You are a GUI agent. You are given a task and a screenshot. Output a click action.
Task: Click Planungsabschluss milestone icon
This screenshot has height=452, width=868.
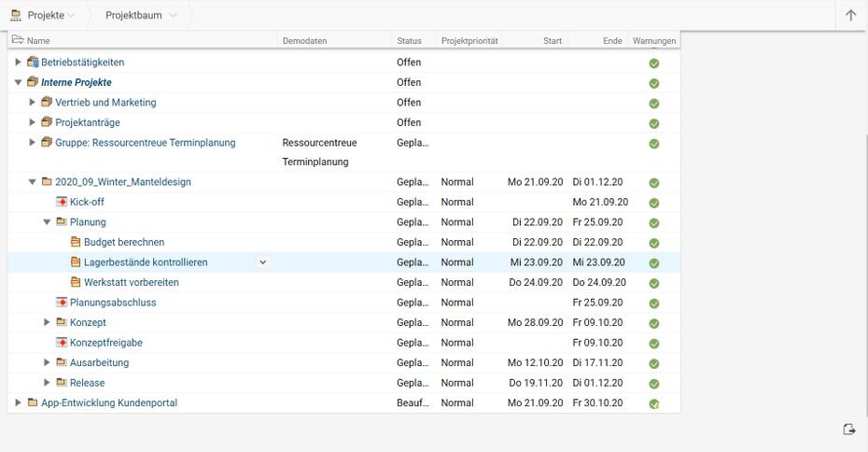coord(62,303)
